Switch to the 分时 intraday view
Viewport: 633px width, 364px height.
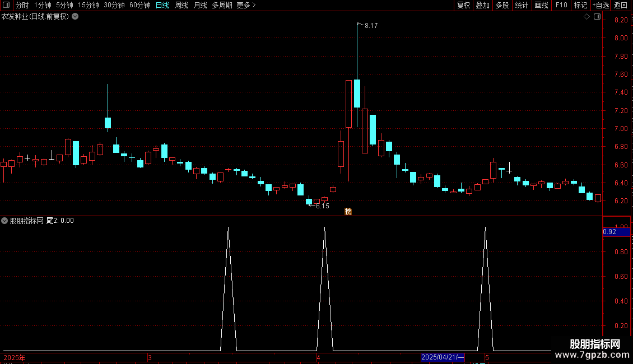[x=22, y=5]
